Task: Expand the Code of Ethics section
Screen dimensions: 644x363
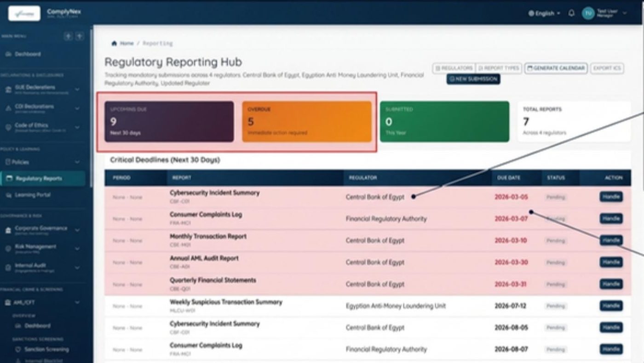Action: click(77, 127)
